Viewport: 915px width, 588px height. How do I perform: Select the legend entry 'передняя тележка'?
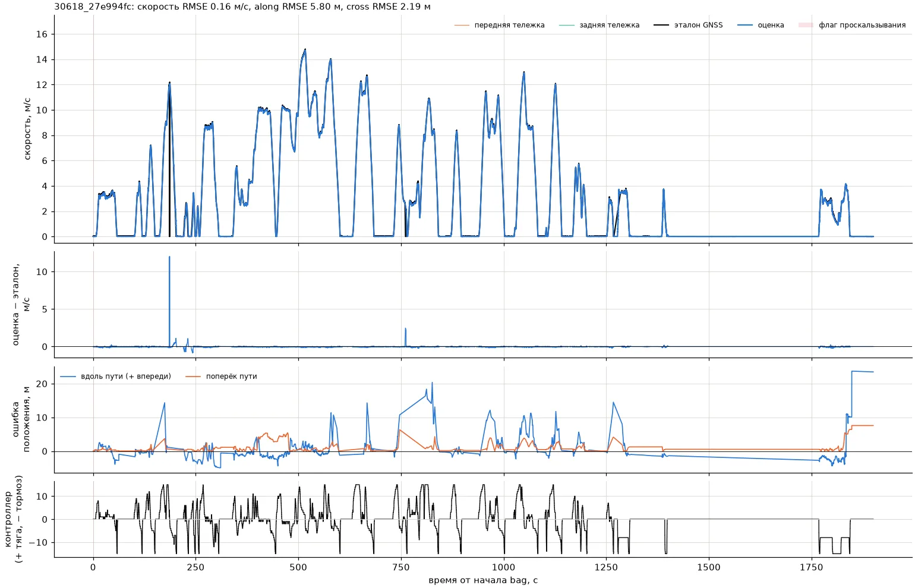coord(509,25)
